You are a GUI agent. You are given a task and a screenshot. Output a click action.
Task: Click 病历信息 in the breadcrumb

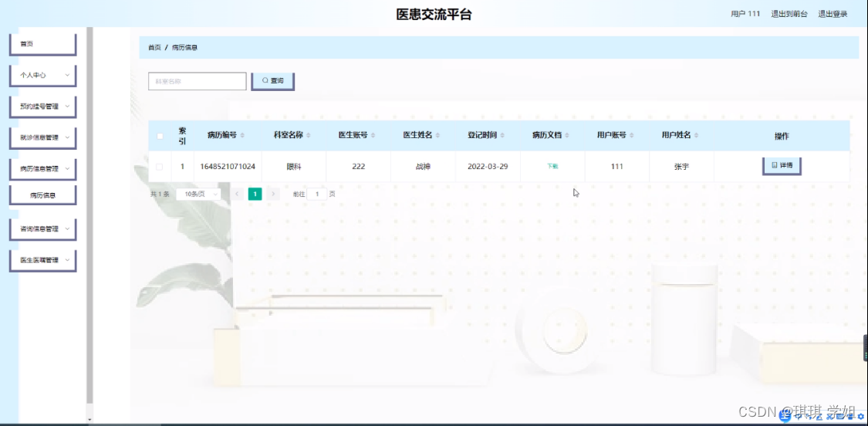[185, 48]
